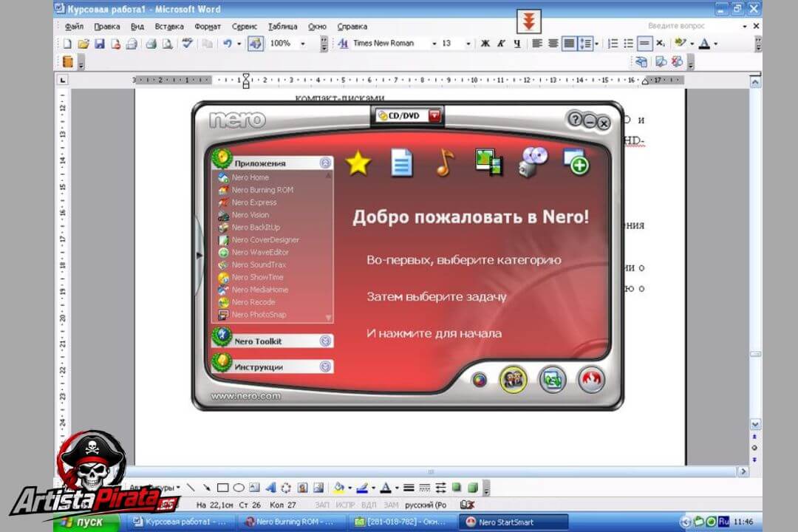Click the Open folder icon in toolbar
798x532 pixels.
[83, 44]
